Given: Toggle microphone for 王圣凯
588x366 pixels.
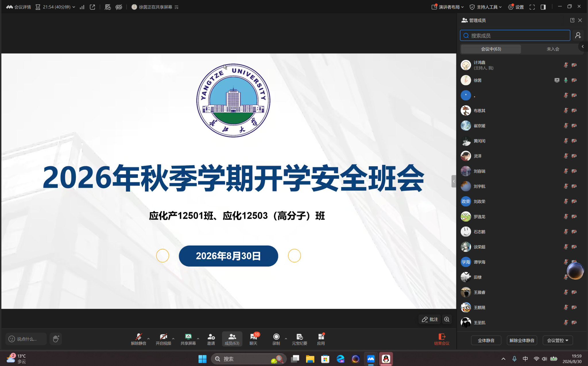Looking at the screenshot, I should 566,322.
